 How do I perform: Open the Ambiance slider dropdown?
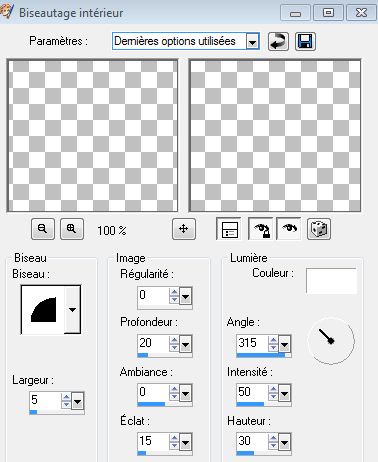tap(185, 393)
